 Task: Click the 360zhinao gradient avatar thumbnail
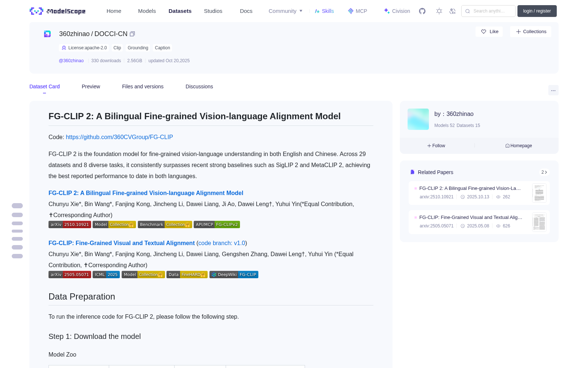[x=418, y=119]
